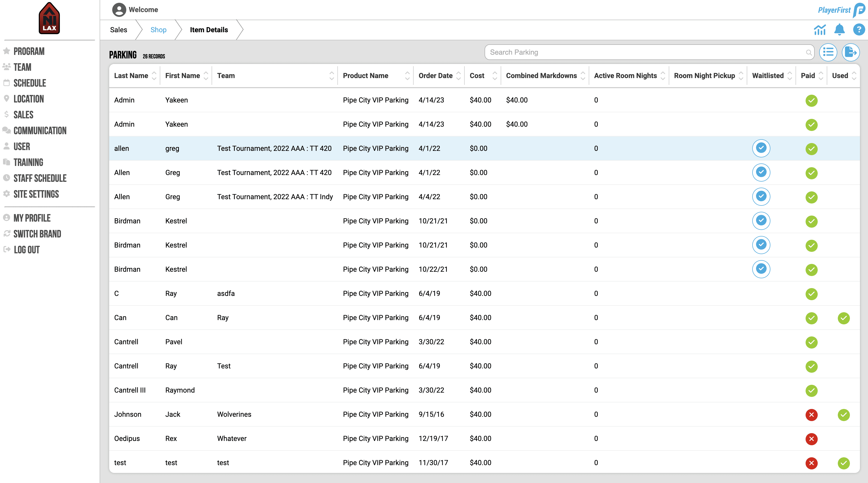Toggle the used checkmark for Jack Johnson

pyautogui.click(x=843, y=415)
